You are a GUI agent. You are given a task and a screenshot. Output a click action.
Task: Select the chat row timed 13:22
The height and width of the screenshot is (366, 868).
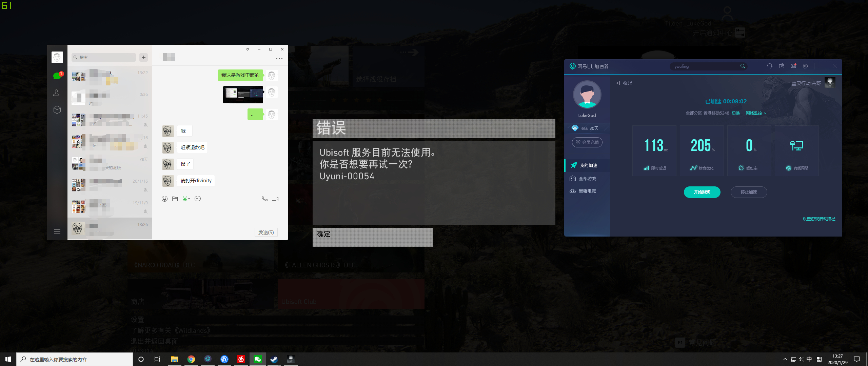click(x=110, y=77)
